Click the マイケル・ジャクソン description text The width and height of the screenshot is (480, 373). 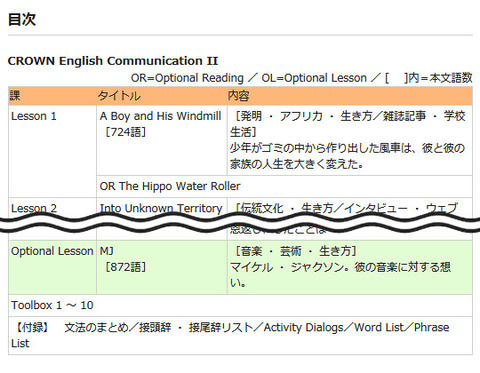click(340, 275)
